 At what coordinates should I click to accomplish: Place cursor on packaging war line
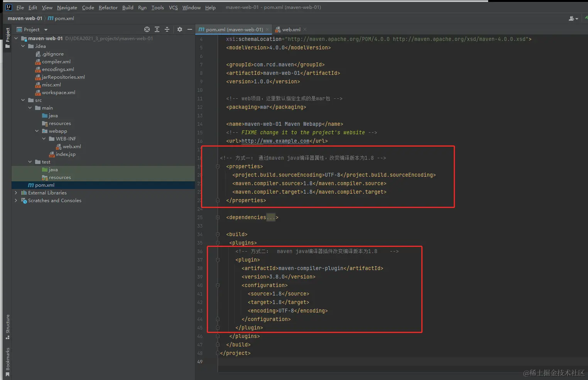click(266, 107)
